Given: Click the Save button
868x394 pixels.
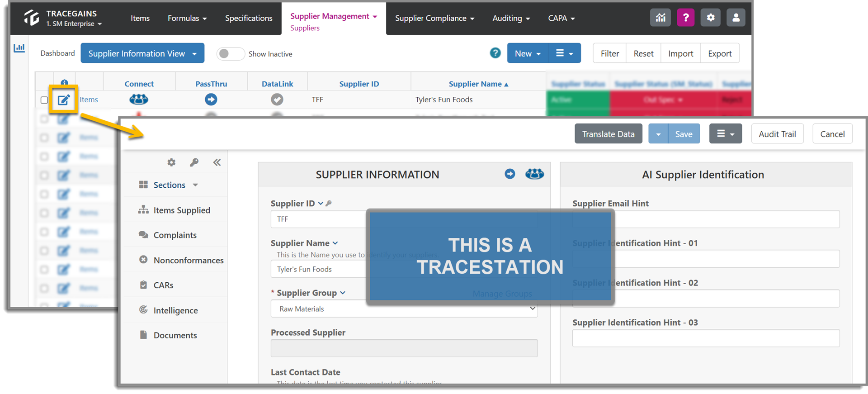Looking at the screenshot, I should 684,134.
